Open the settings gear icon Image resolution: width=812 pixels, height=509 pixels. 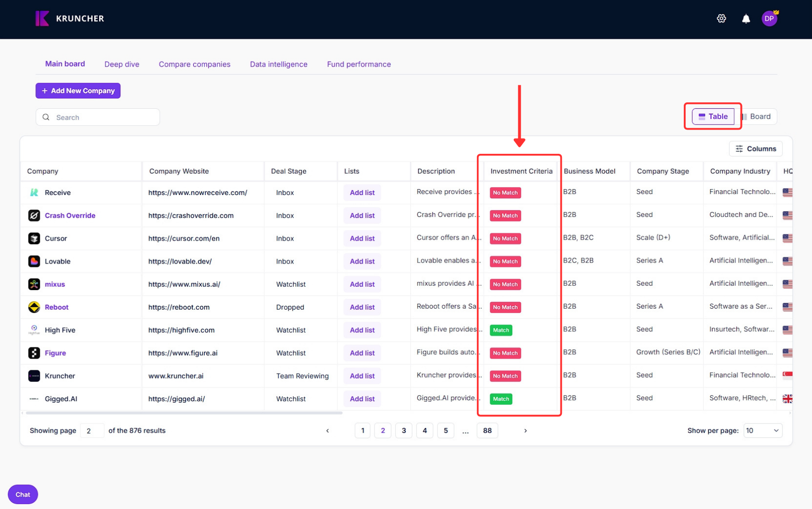pos(721,18)
